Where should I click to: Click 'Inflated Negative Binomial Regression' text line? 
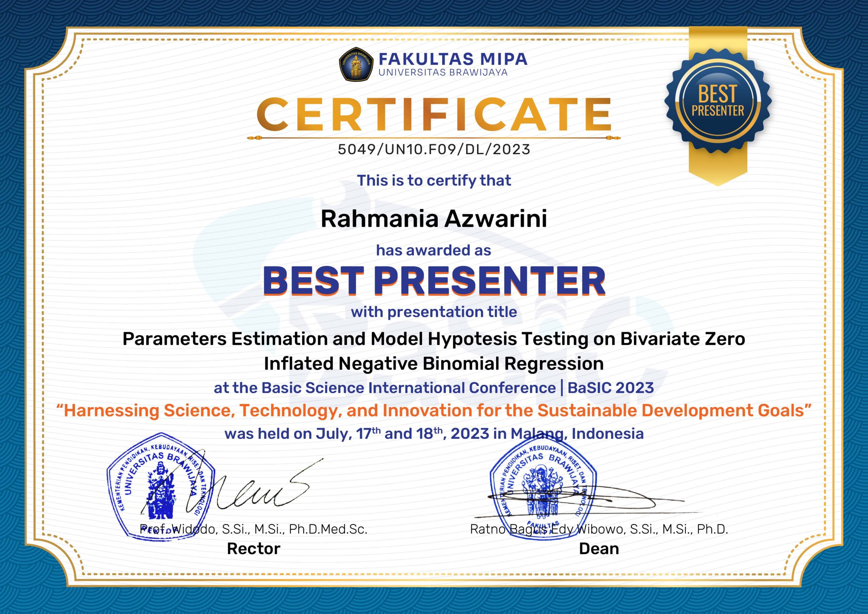434,364
